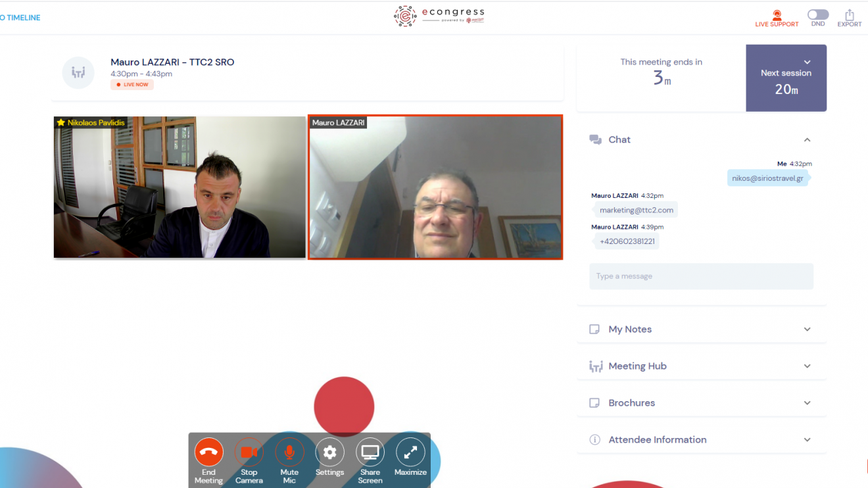Toggle the DND switch
Viewport: 868px width, 488px height.
pyautogui.click(x=818, y=14)
